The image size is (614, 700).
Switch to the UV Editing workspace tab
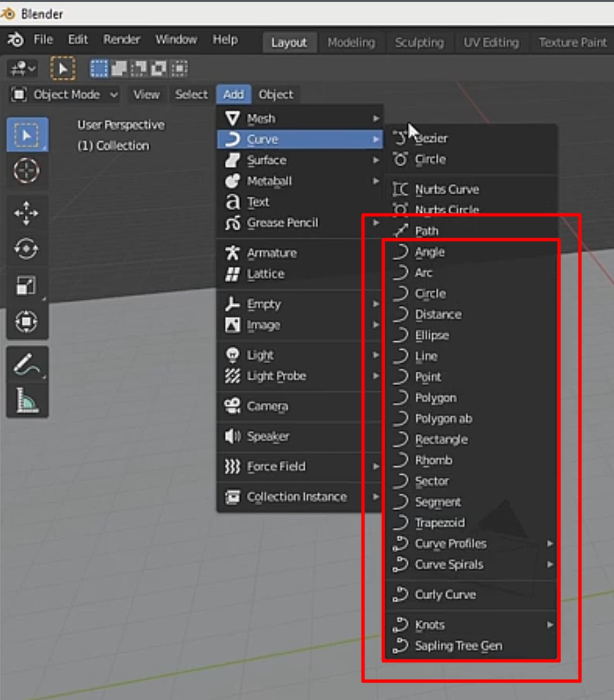[x=491, y=42]
